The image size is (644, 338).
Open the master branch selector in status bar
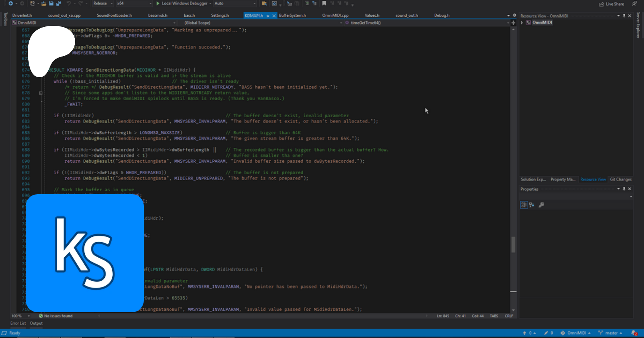(611, 333)
